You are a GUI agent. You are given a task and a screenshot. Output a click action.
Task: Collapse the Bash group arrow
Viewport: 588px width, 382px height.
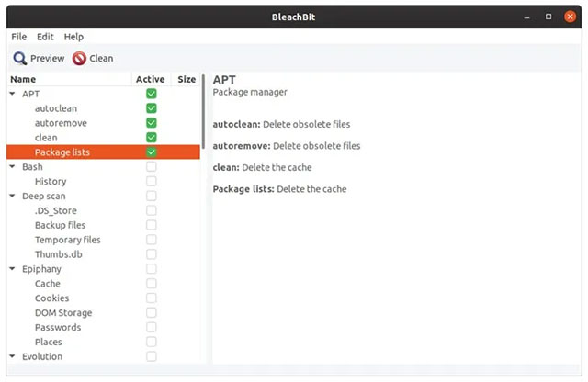12,167
